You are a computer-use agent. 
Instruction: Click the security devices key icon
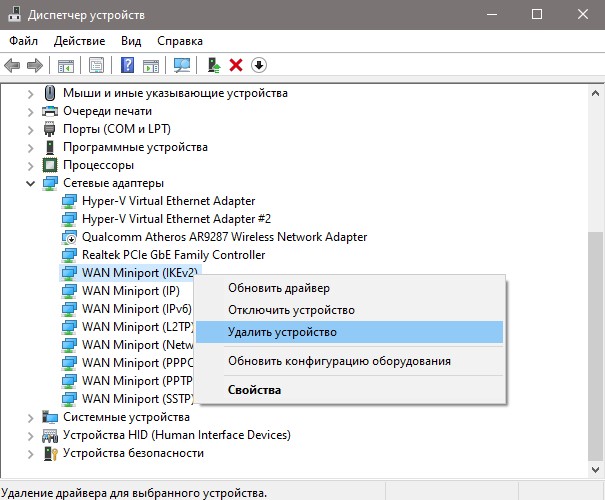(50, 453)
